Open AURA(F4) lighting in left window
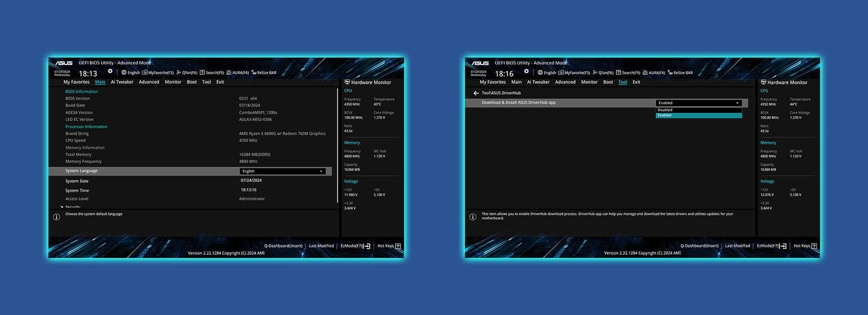This screenshot has height=315, width=868. tap(238, 73)
